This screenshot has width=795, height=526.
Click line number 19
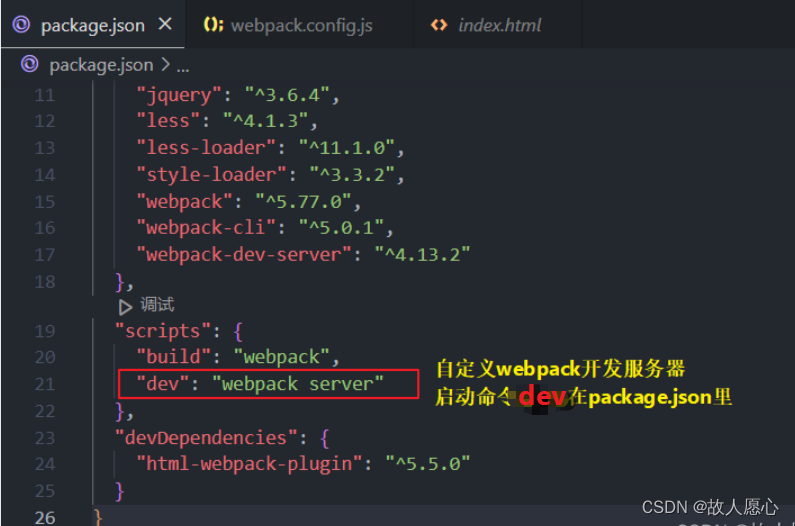tap(45, 331)
